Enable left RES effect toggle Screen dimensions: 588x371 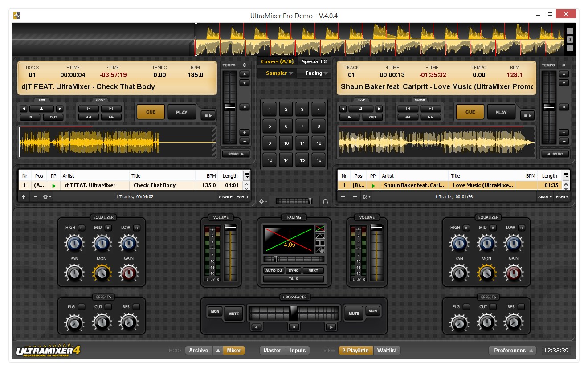point(136,307)
